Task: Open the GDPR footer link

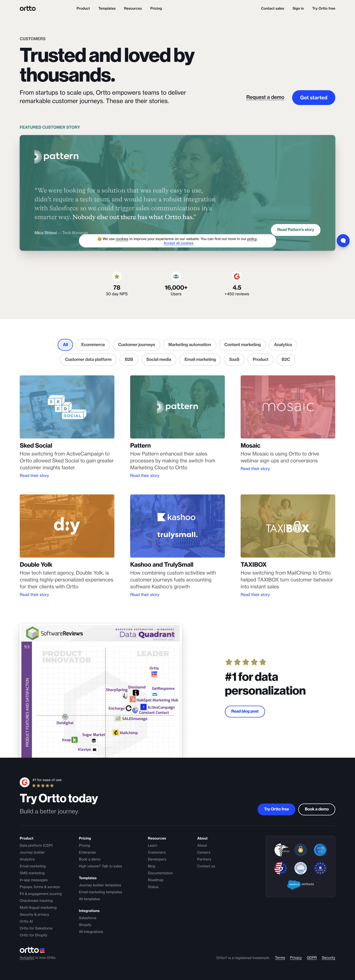Action: click(x=312, y=958)
